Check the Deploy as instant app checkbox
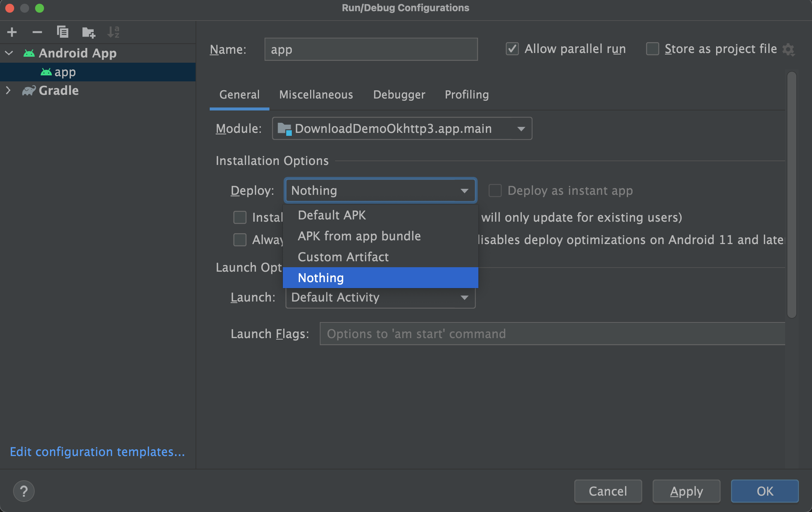This screenshot has width=812, height=512. 495,190
